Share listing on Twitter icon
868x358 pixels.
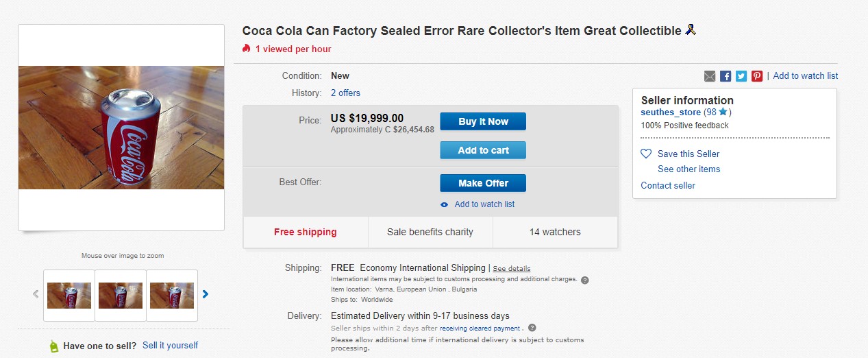click(741, 76)
